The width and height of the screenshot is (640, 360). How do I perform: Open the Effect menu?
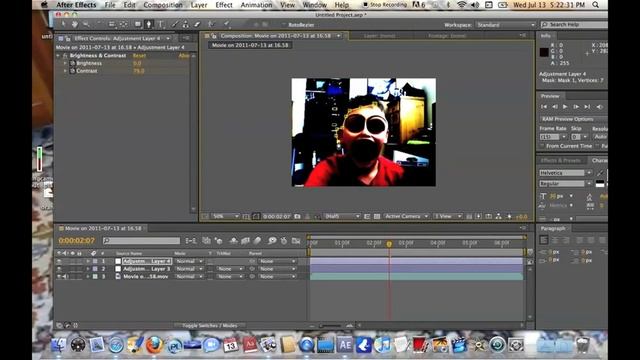pyautogui.click(x=224, y=5)
